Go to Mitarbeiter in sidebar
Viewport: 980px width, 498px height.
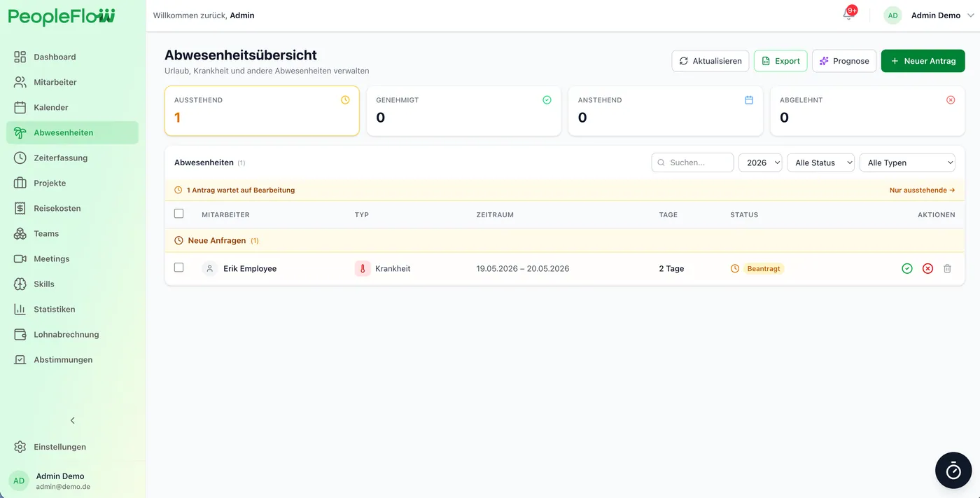click(73, 82)
